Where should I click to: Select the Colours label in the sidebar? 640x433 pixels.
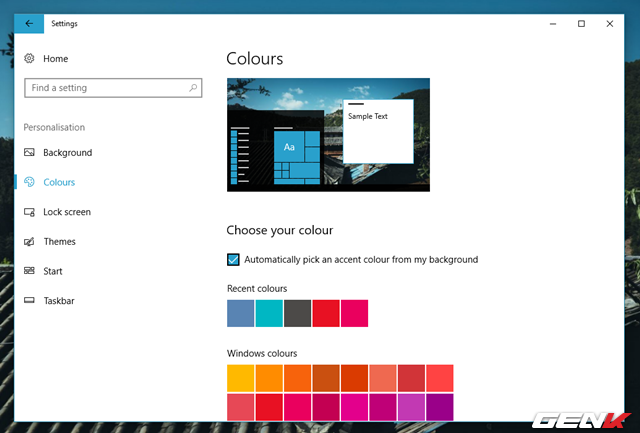tap(59, 182)
